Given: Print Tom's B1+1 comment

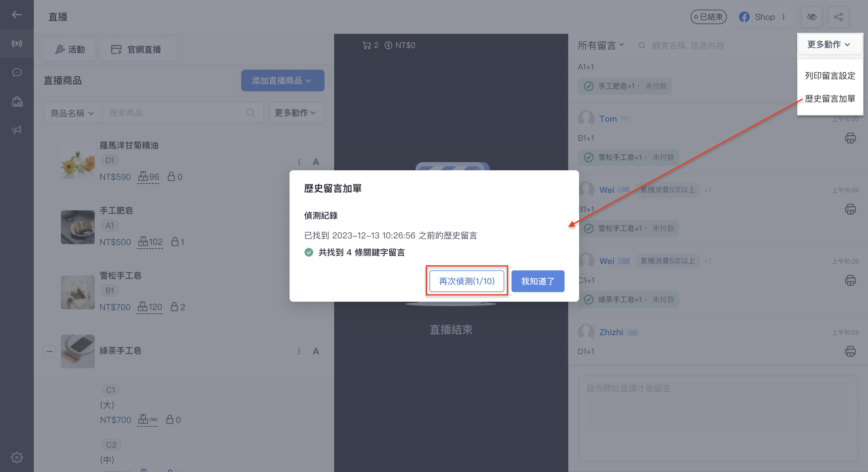Looking at the screenshot, I should pyautogui.click(x=850, y=138).
